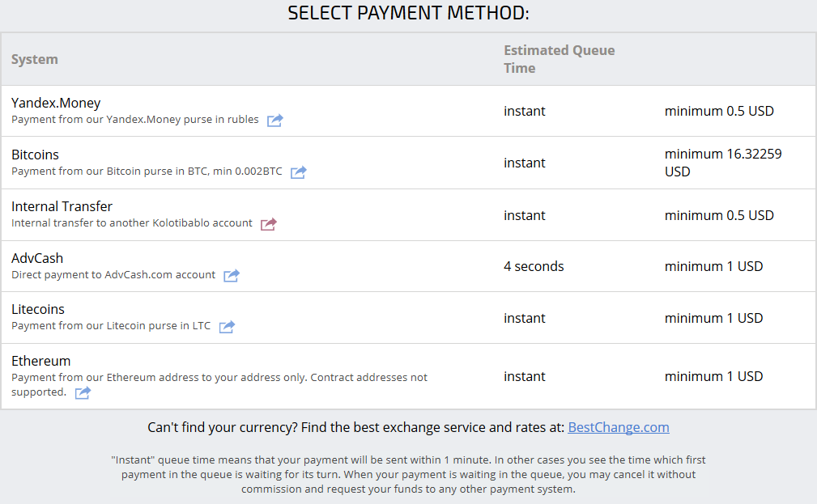Click the share icon in the Litecoins row
Image resolution: width=817 pixels, height=504 pixels.
(x=227, y=327)
